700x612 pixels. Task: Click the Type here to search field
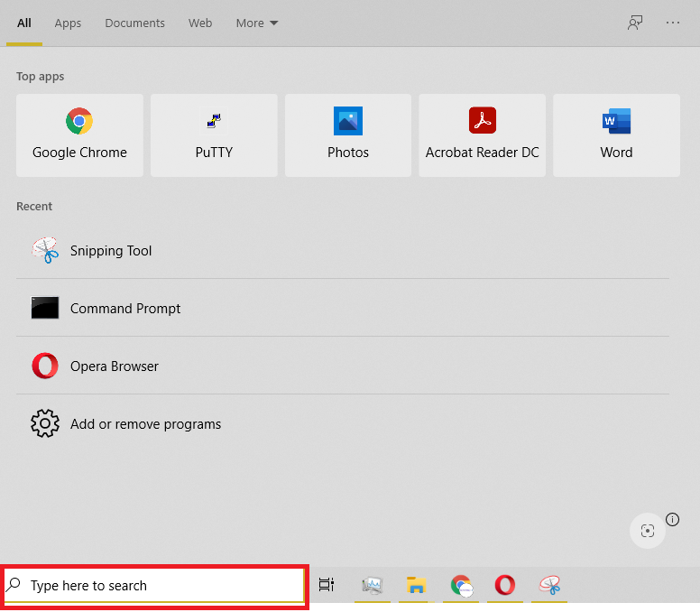pyautogui.click(x=154, y=585)
